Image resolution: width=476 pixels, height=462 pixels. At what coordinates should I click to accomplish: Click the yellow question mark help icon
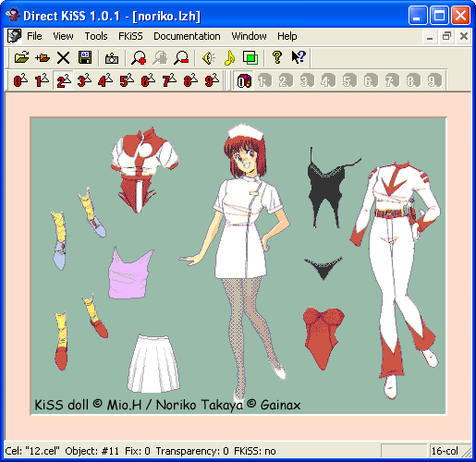[277, 57]
